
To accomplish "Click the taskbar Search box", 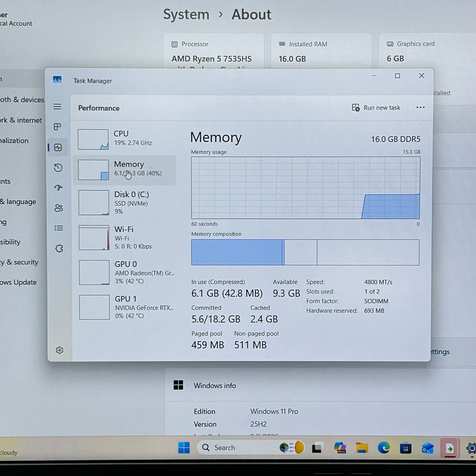I will (250, 447).
